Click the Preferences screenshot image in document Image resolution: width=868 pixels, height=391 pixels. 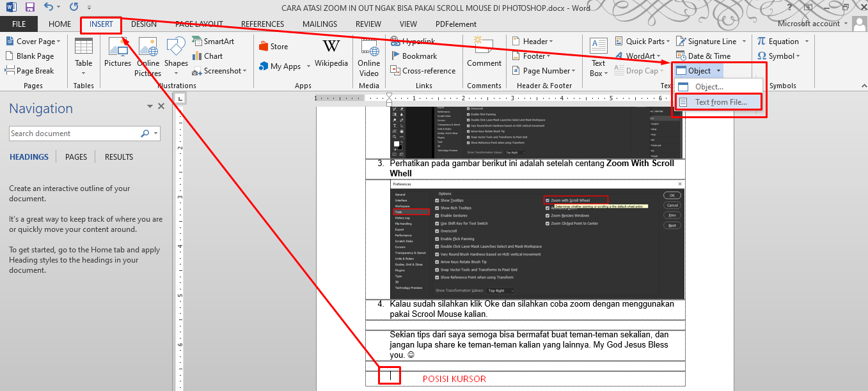coord(537,240)
